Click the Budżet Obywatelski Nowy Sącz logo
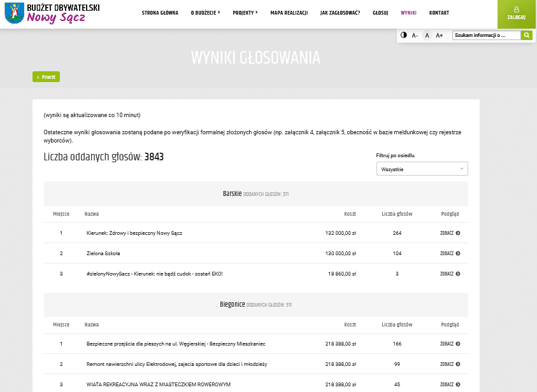 tap(52, 13)
